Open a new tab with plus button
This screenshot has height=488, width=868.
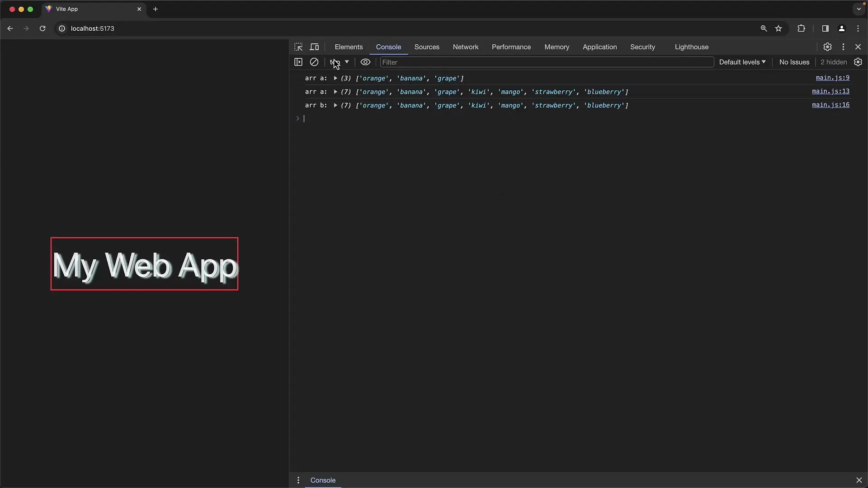(x=156, y=9)
